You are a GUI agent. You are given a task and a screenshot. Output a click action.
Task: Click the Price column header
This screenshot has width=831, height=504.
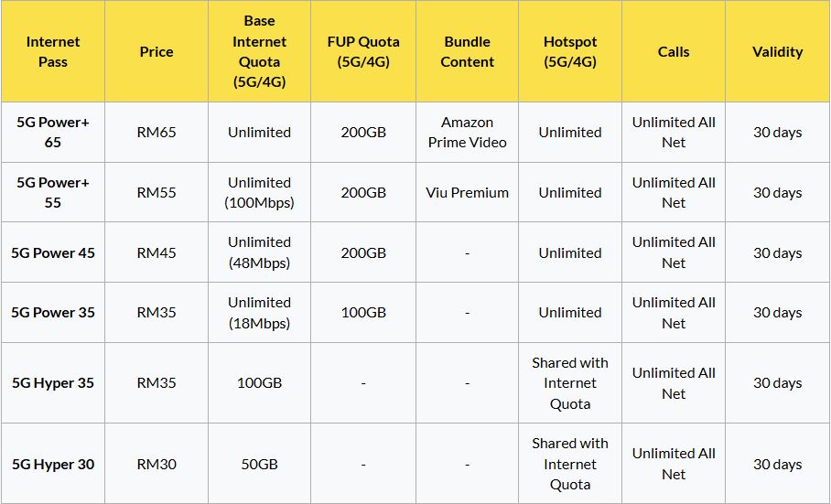[x=156, y=52]
